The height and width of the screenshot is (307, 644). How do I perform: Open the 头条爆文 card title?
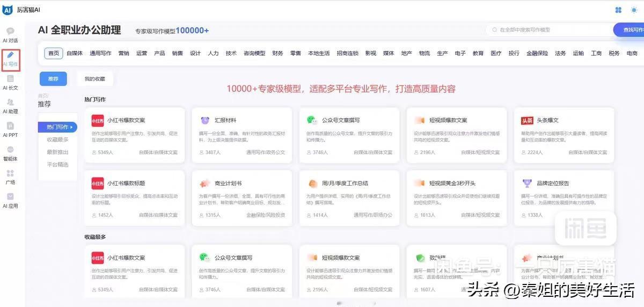coord(548,120)
